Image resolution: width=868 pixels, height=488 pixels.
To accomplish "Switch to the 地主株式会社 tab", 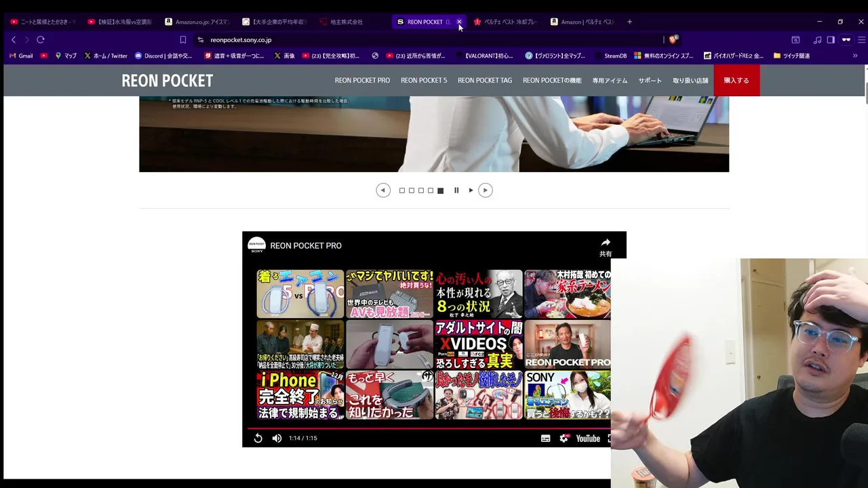I will (347, 22).
